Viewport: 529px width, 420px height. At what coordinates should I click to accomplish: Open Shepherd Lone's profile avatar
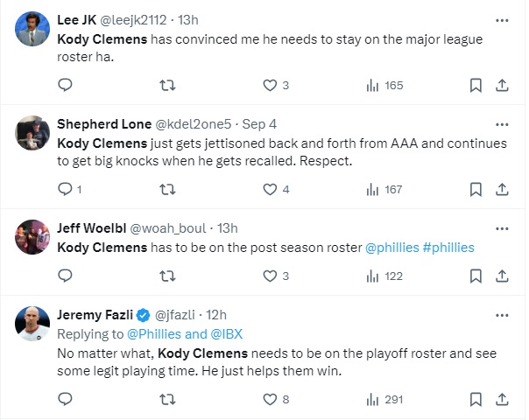point(32,133)
